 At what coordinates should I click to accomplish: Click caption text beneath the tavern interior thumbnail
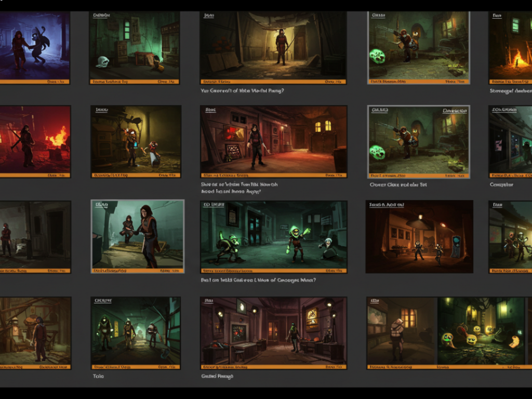[x=217, y=376]
